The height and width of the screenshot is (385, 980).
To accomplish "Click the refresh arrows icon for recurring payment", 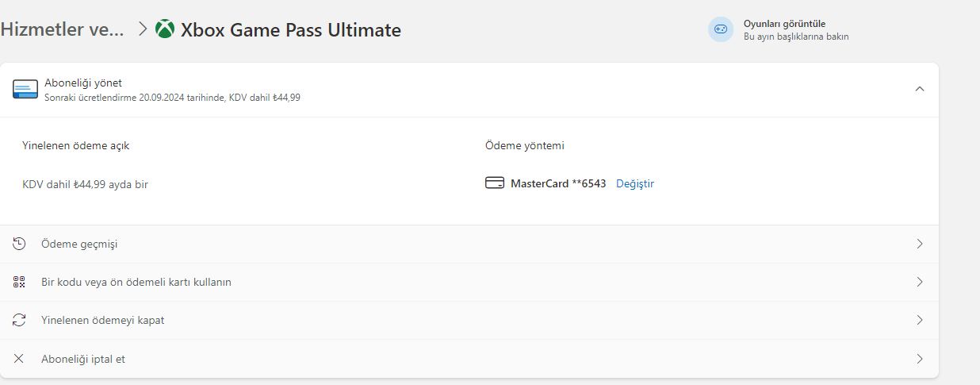I will [20, 320].
